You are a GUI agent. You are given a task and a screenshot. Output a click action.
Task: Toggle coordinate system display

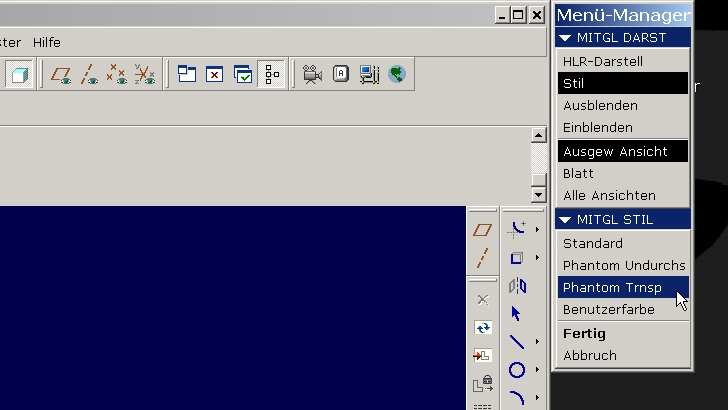[144, 74]
